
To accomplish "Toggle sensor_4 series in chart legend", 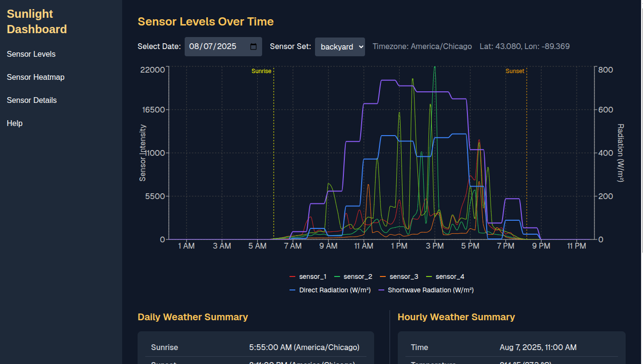I will pyautogui.click(x=445, y=277).
